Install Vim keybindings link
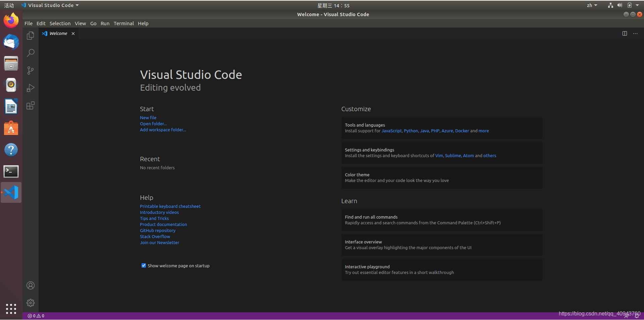The width and height of the screenshot is (644, 320). [439, 156]
